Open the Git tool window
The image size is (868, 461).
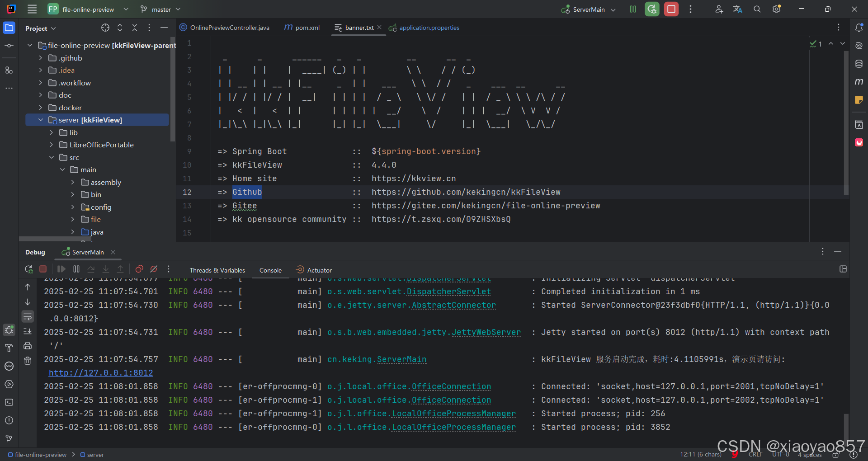tap(9, 438)
